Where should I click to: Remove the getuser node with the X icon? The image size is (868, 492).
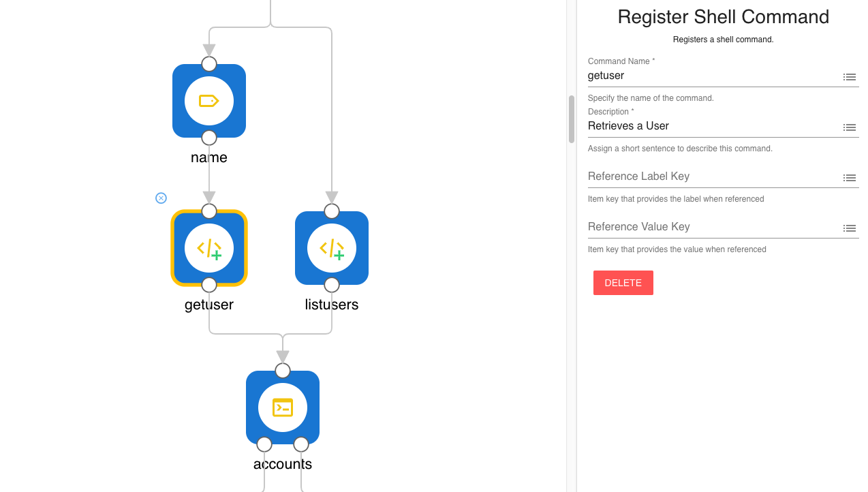point(161,198)
